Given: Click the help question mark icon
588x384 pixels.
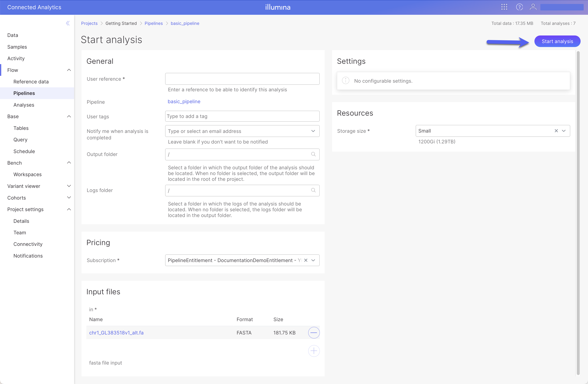Looking at the screenshot, I should (519, 7).
